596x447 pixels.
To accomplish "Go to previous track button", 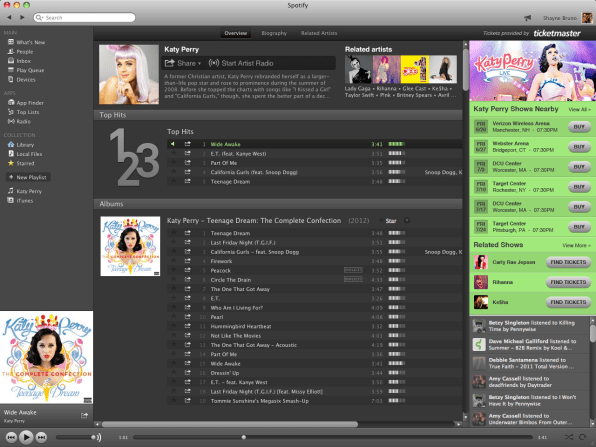I will point(11,437).
